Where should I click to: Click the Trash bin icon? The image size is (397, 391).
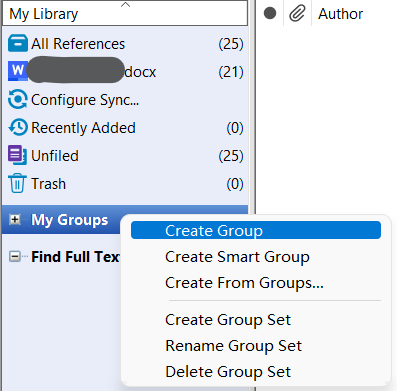17,183
